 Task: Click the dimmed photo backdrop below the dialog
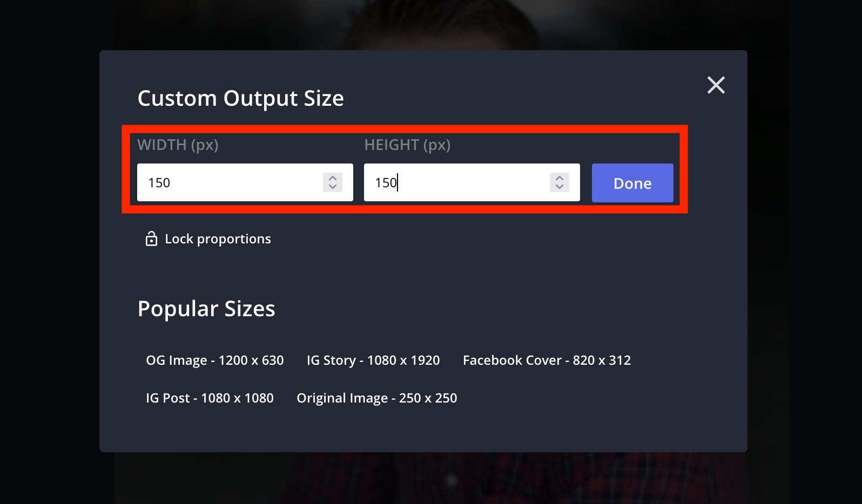(432, 479)
